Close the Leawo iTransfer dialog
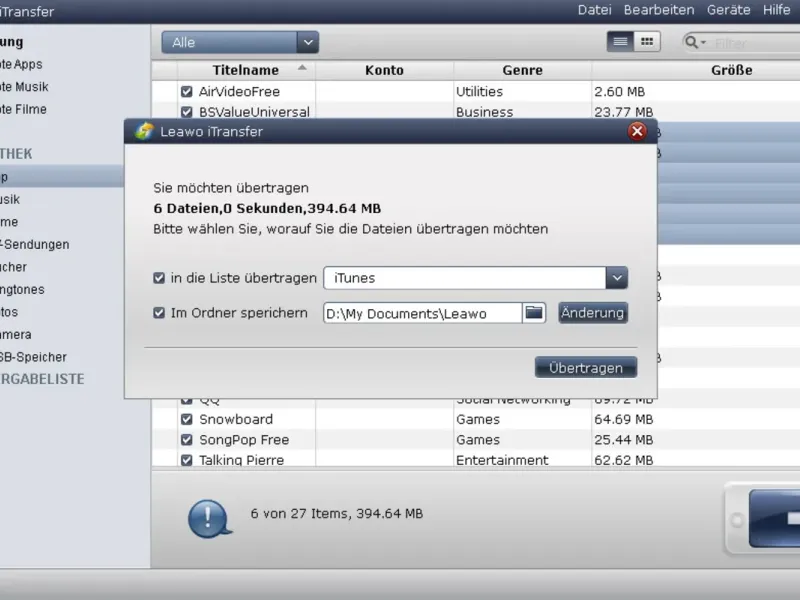 pos(637,132)
